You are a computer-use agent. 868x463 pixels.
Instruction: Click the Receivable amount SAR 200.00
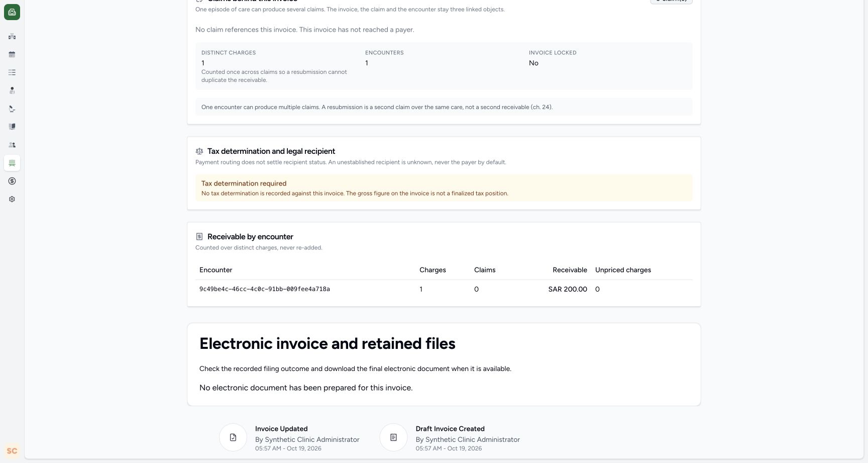pos(568,289)
